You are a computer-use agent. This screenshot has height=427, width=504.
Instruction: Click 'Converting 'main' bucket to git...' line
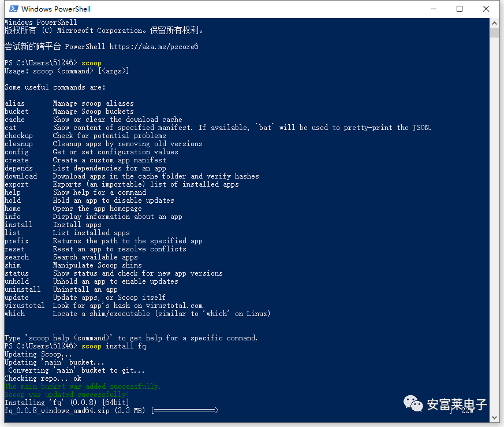click(x=77, y=370)
